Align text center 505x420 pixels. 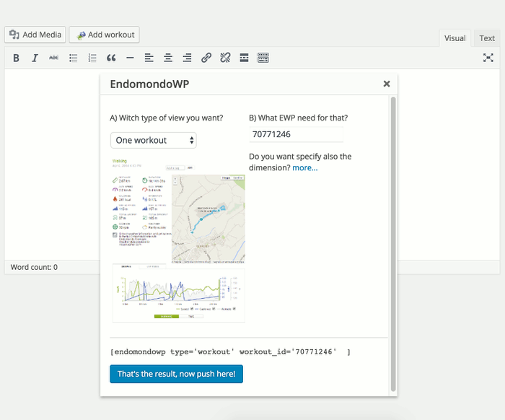tap(168, 58)
